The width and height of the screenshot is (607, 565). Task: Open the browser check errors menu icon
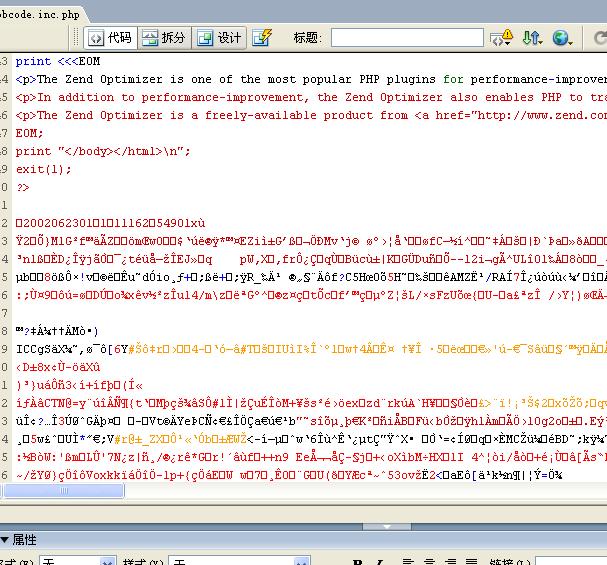coord(501,38)
